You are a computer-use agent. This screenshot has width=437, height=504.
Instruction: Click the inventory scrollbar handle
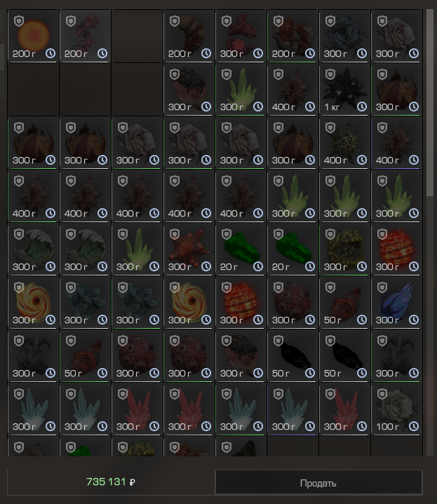coord(429,102)
